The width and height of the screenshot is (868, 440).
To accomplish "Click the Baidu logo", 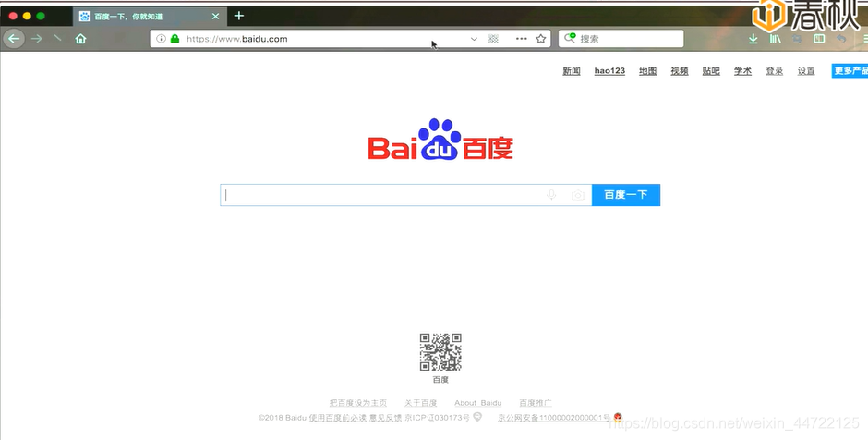I will (440, 140).
